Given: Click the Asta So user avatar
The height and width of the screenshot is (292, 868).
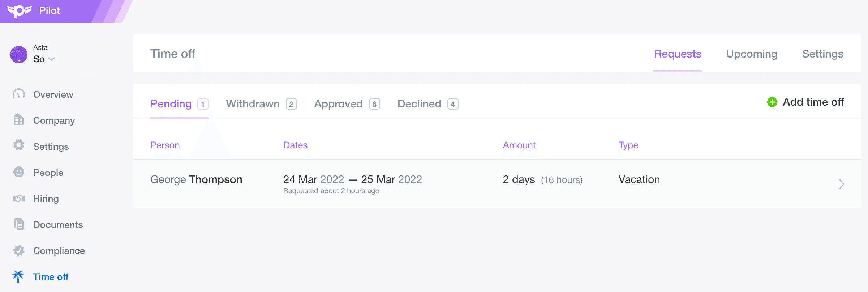Looking at the screenshot, I should coord(19,55).
